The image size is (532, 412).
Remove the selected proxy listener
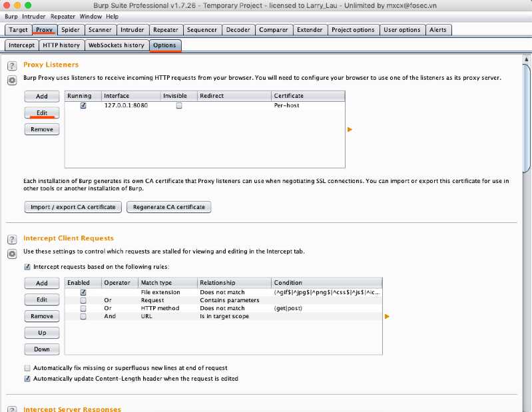coord(42,130)
